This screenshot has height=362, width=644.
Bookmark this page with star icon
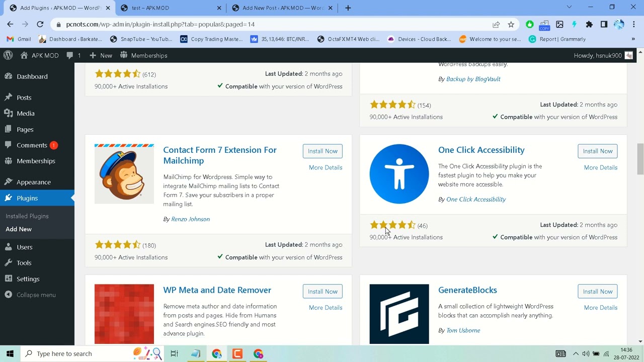511,24
